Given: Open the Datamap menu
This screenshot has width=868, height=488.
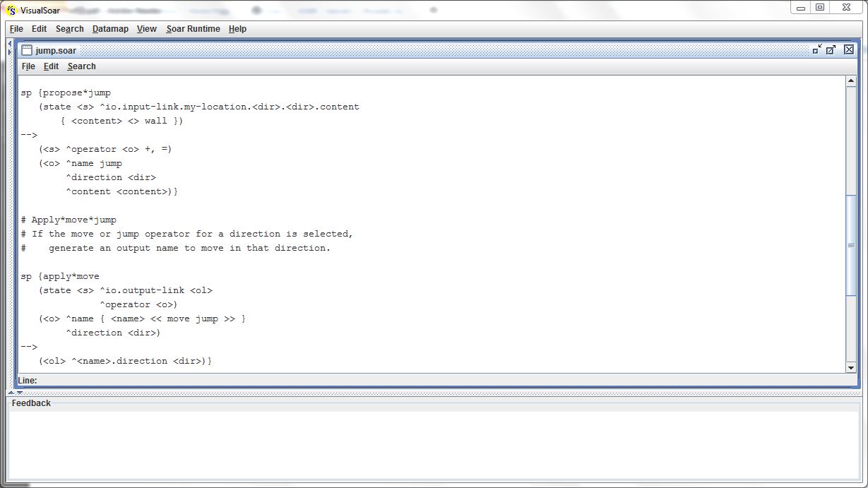Looking at the screenshot, I should pos(110,29).
